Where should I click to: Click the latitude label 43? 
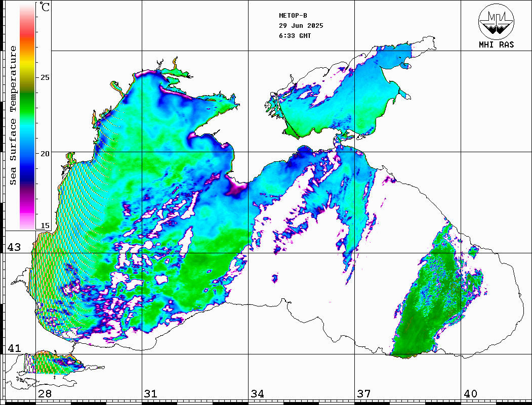pos(14,247)
